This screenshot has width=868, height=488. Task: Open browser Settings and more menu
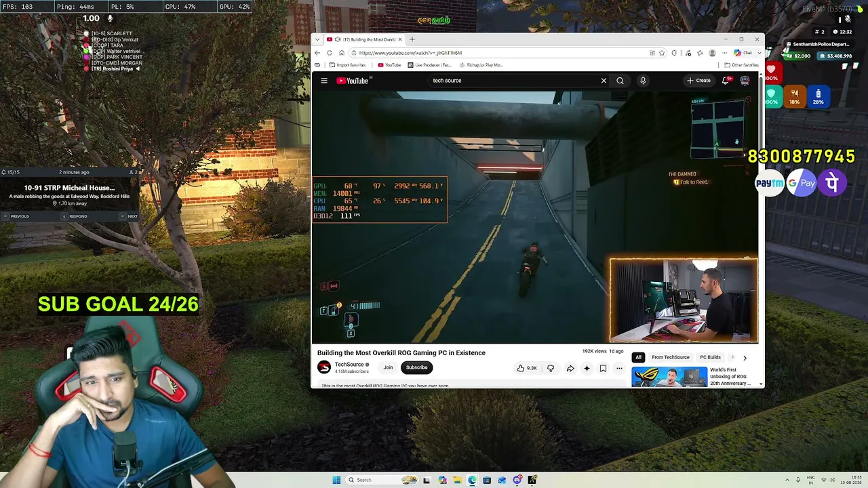point(724,53)
